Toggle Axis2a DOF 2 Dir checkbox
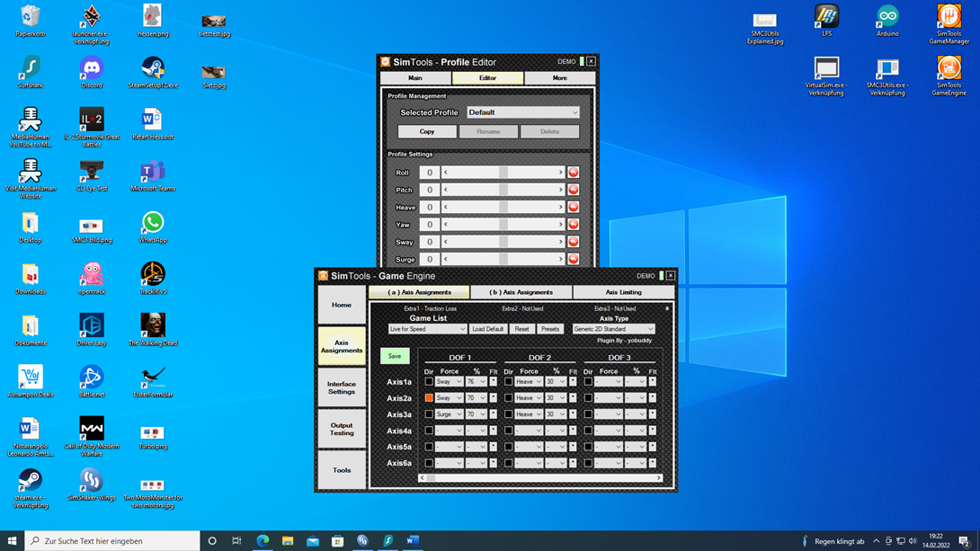980x551 pixels. pyautogui.click(x=508, y=398)
